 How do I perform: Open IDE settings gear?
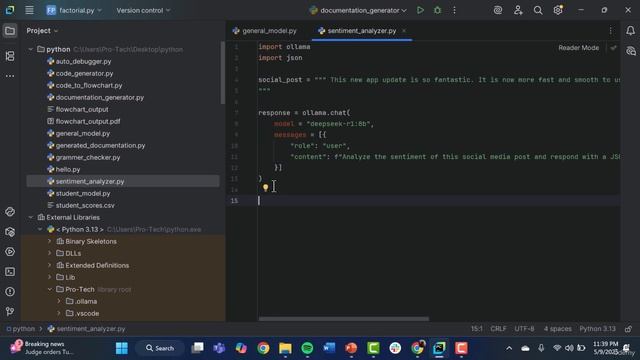[558, 10]
